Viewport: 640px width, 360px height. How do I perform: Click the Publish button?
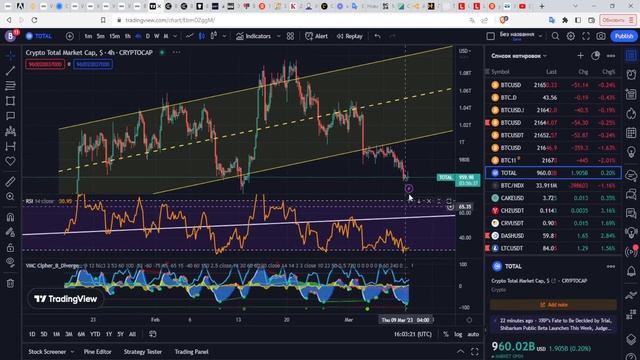[624, 36]
